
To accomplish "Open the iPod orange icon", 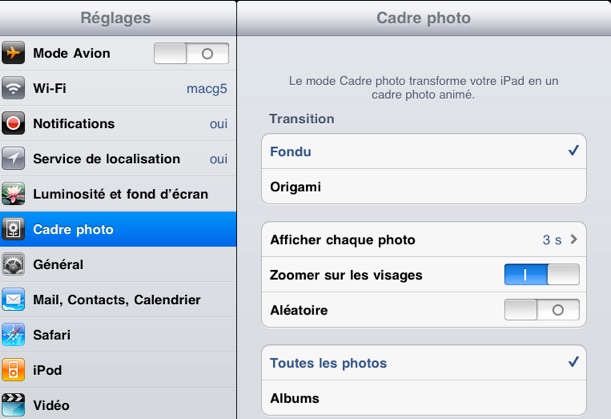I will point(13,369).
